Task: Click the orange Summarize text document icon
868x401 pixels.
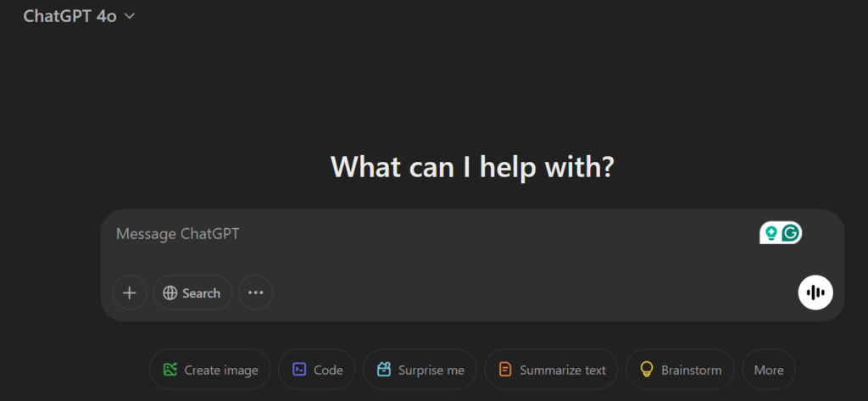Action: [505, 370]
